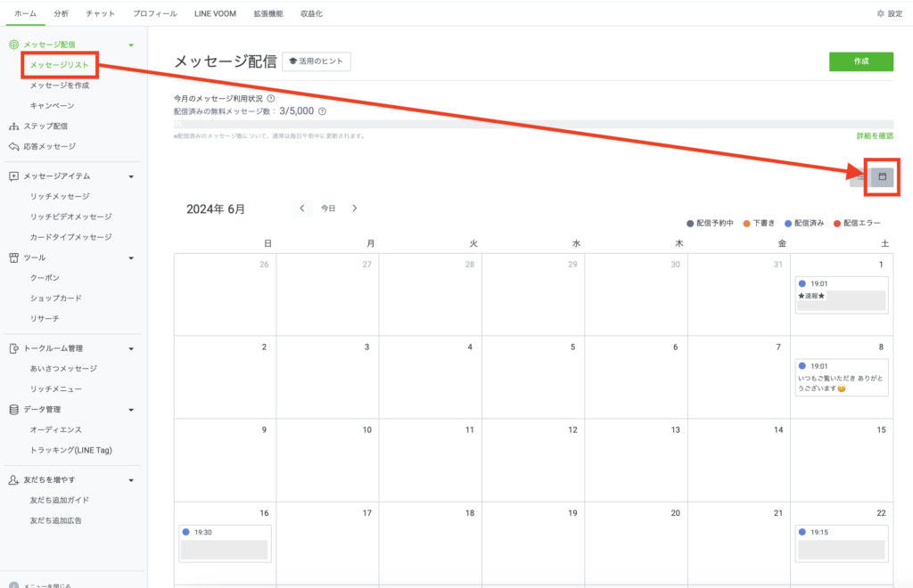Screen dimensions: 913x588
Task: Open ステップ配信 from the sidebar
Action: point(45,127)
